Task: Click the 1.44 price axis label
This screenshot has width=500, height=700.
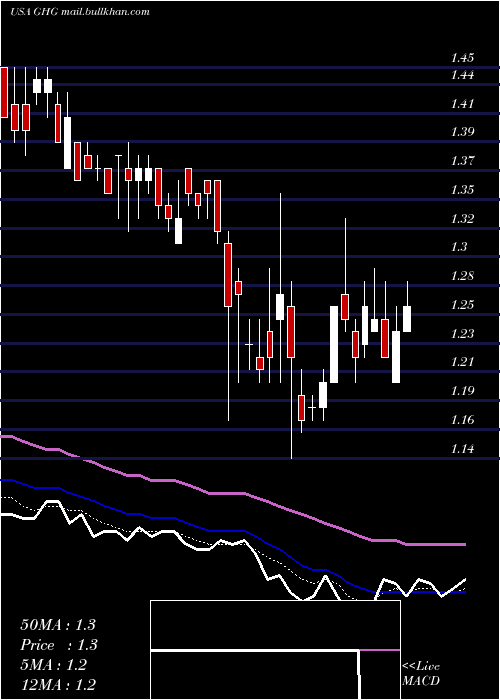Action: (462, 75)
